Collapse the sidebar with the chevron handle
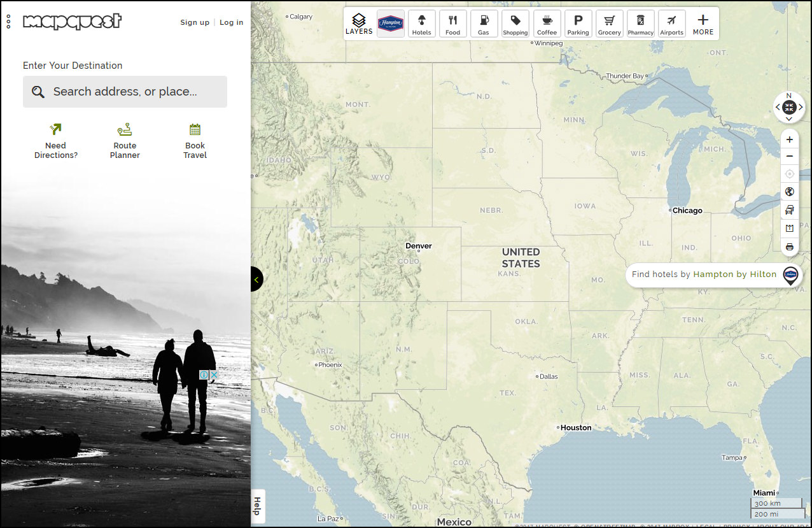 [256, 279]
